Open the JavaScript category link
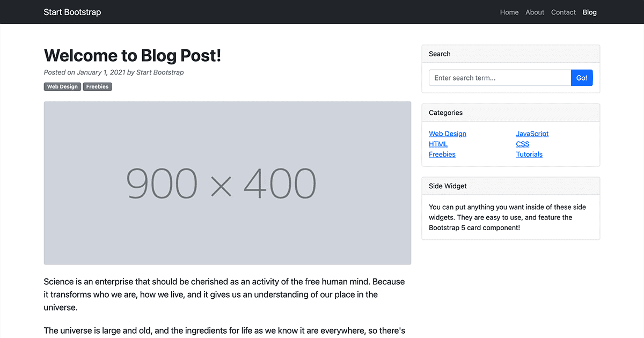 click(x=532, y=134)
